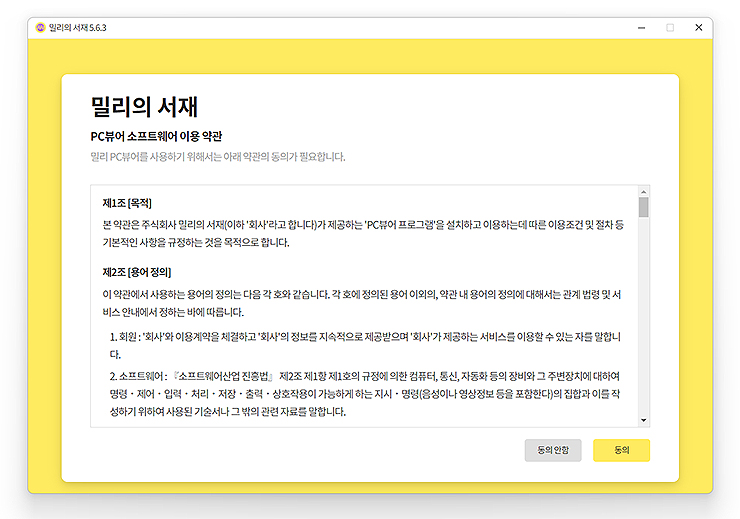Click the 제1조 [목적] heading

(x=127, y=203)
